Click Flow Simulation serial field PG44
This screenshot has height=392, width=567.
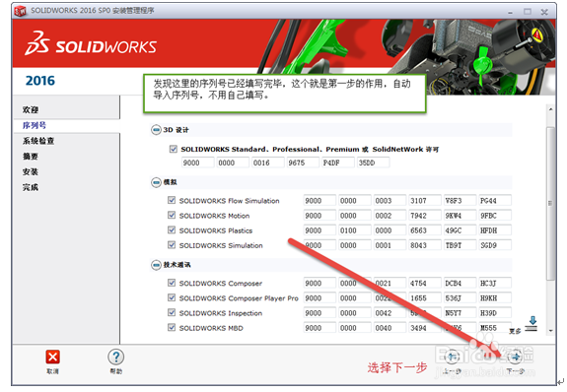495,201
